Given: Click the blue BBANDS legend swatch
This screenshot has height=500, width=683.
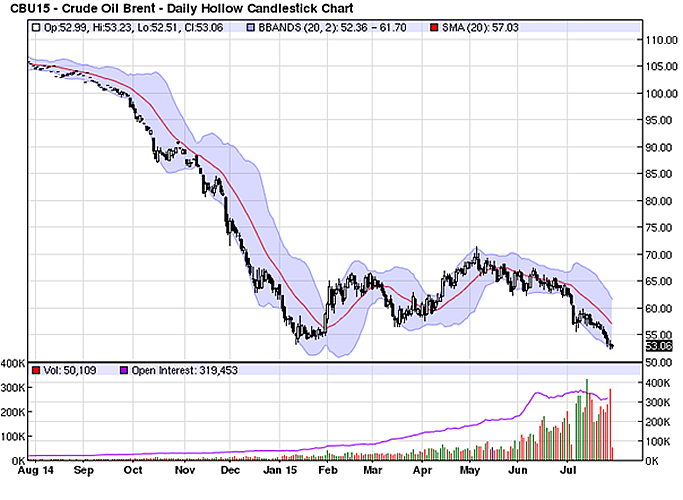Looking at the screenshot, I should click(x=250, y=28).
